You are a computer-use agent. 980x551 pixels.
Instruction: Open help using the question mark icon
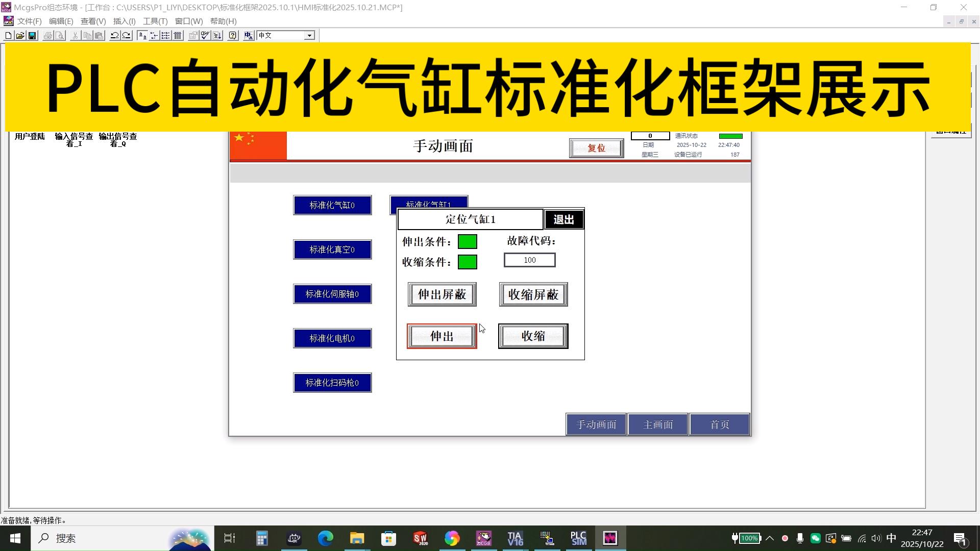232,35
